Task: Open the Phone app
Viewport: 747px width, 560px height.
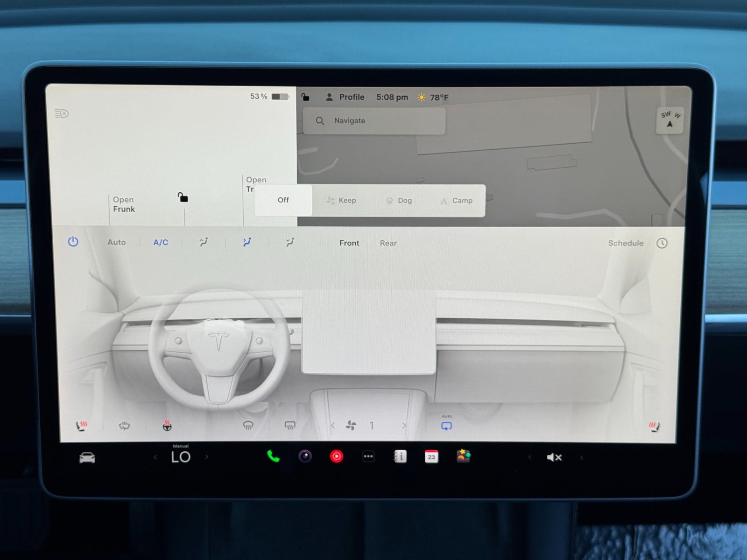Action: [273, 456]
